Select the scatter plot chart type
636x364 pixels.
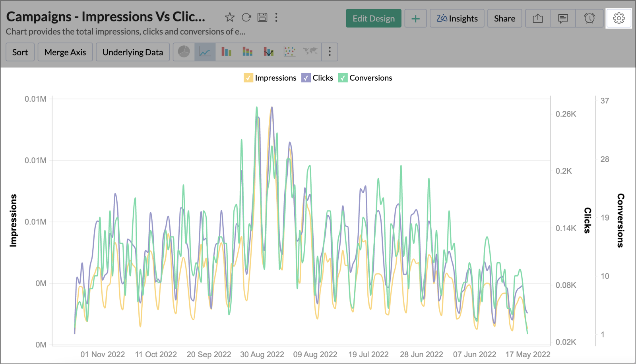point(289,52)
